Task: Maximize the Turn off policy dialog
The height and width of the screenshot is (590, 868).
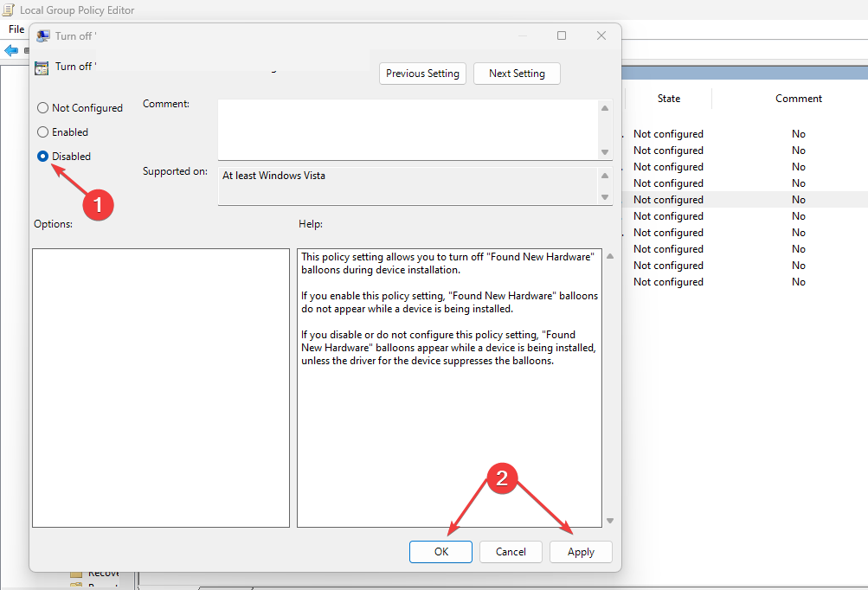Action: click(x=562, y=36)
